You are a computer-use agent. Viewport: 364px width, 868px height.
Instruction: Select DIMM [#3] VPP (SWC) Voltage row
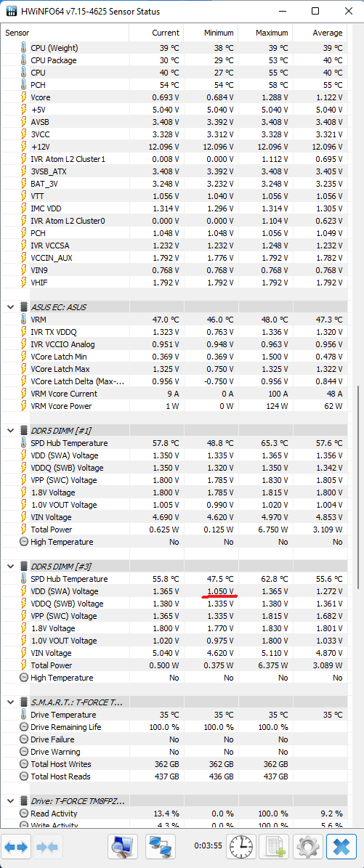point(175,616)
